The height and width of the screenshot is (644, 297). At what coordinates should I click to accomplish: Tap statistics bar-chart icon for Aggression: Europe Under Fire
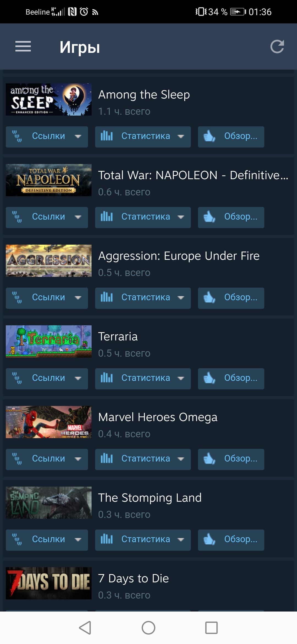pos(107,297)
